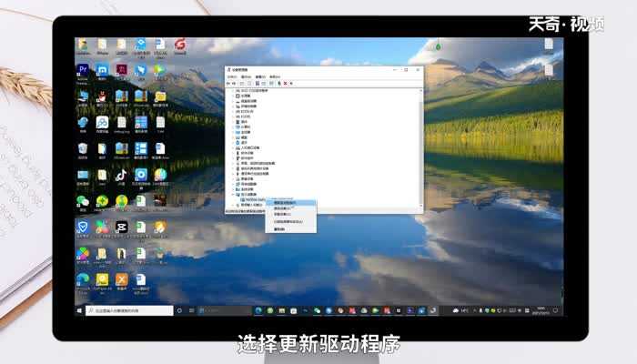Click the taskbar clock
637x364 pixels.
541,310
